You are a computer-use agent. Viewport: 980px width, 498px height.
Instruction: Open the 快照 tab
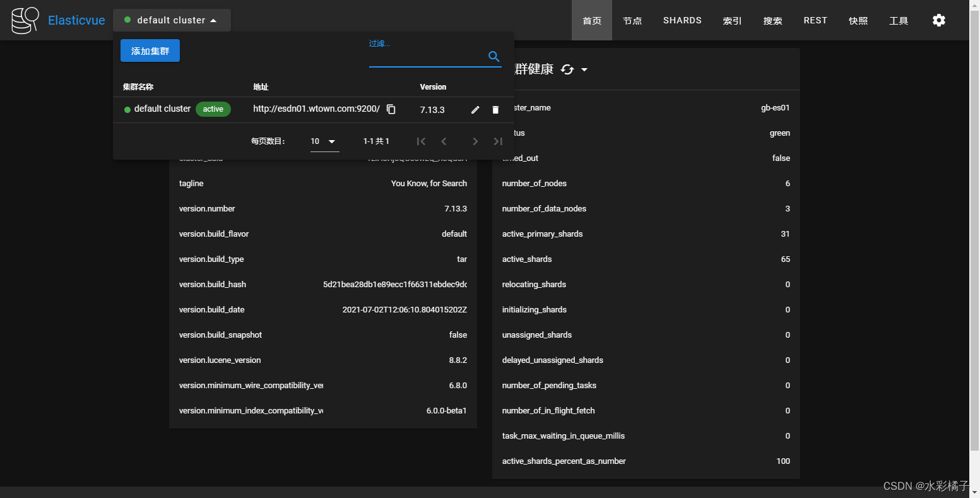(x=858, y=20)
